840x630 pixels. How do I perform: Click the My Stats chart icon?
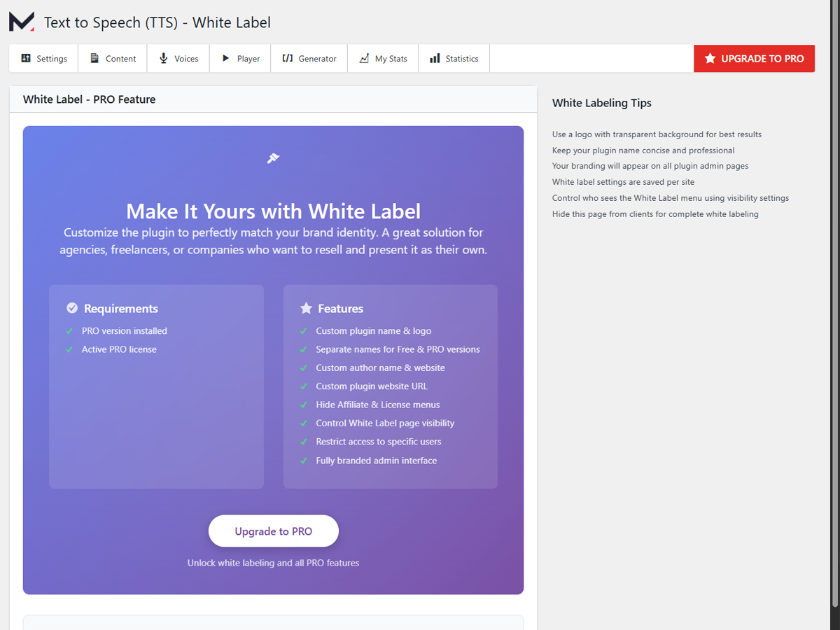(364, 58)
